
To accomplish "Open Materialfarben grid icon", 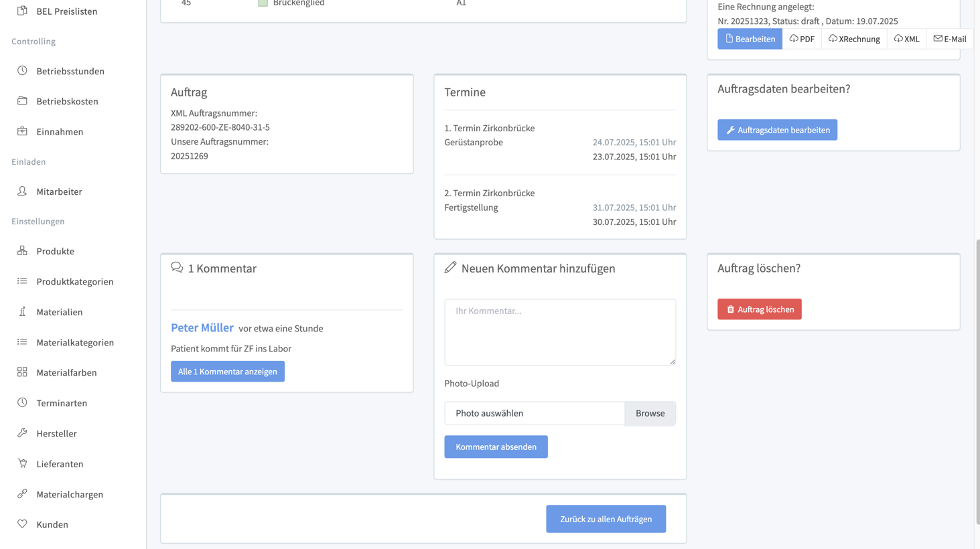I will (22, 372).
